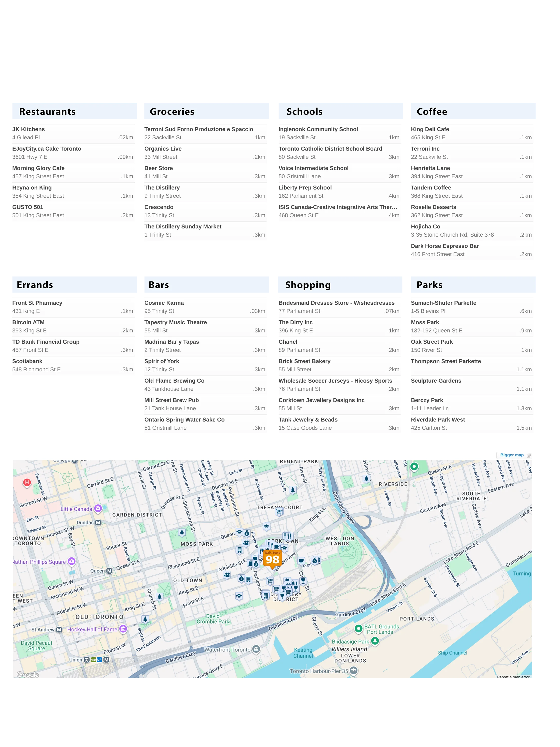Click the Errands section header
The width and height of the screenshot is (560, 747).
75,285
